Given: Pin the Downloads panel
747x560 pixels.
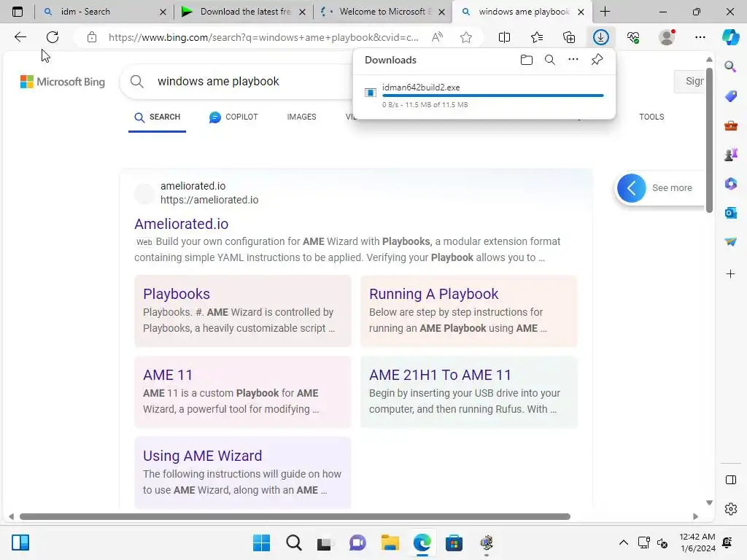Looking at the screenshot, I should pos(597,60).
